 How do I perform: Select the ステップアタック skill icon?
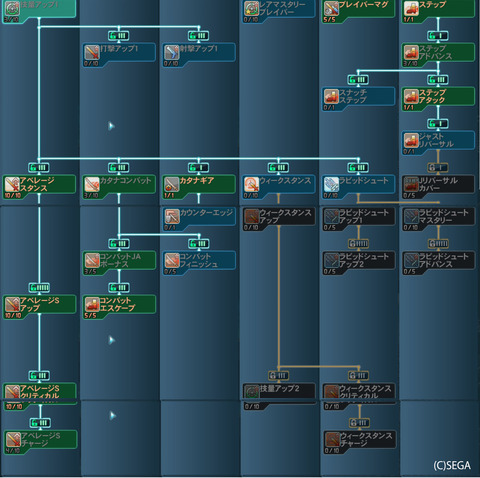(412, 96)
